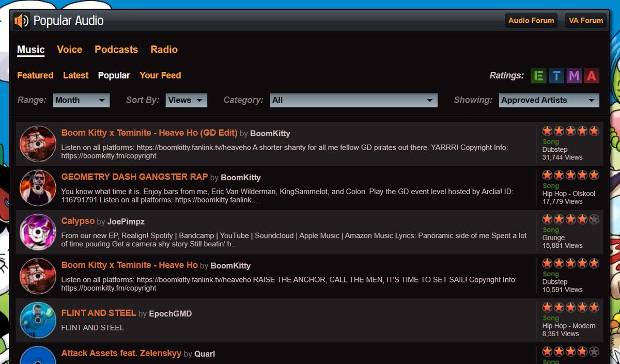The image size is (620, 364).
Task: Open the Attack Assets feat. Zelenskyy avatar
Action: [38, 355]
